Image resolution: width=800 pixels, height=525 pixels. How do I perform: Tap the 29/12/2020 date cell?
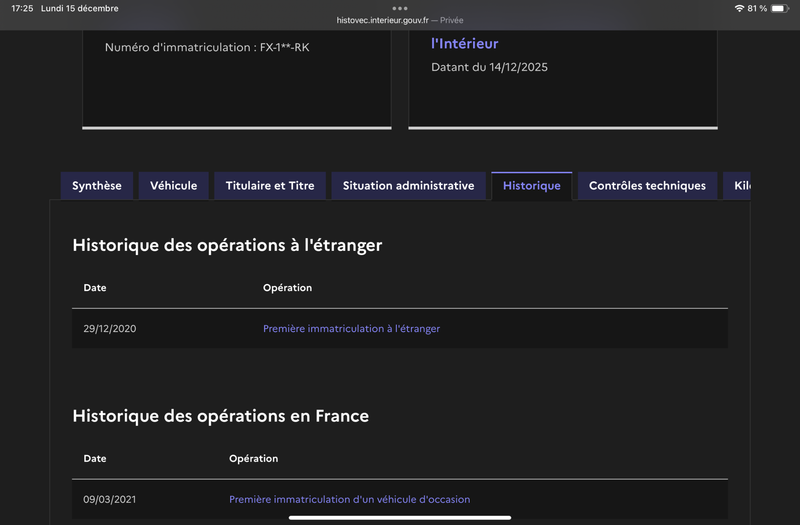point(110,329)
